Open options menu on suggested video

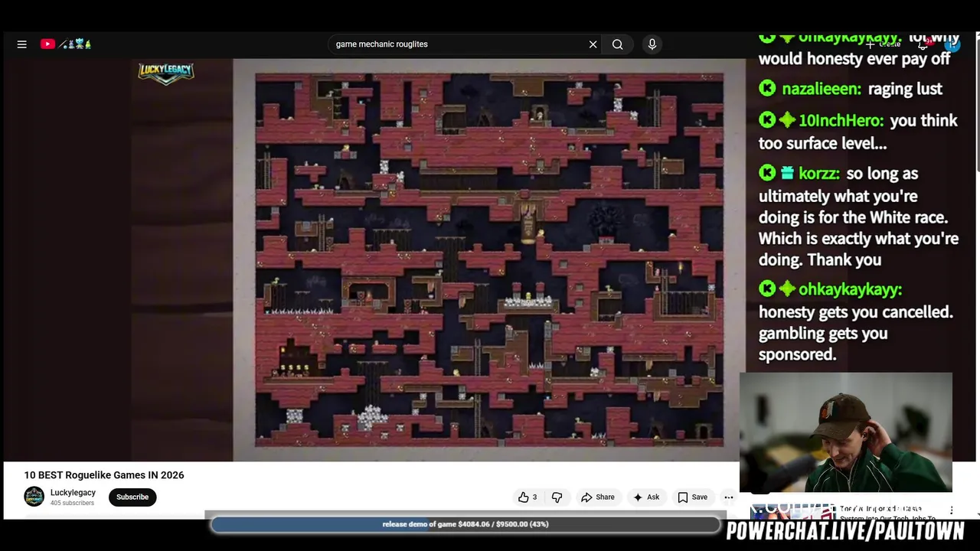952,510
